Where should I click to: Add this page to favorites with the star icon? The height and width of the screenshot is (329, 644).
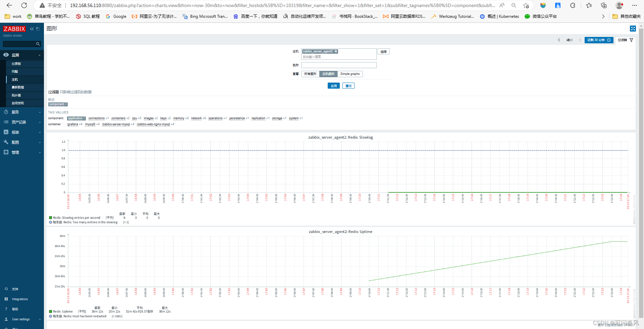(526, 5)
